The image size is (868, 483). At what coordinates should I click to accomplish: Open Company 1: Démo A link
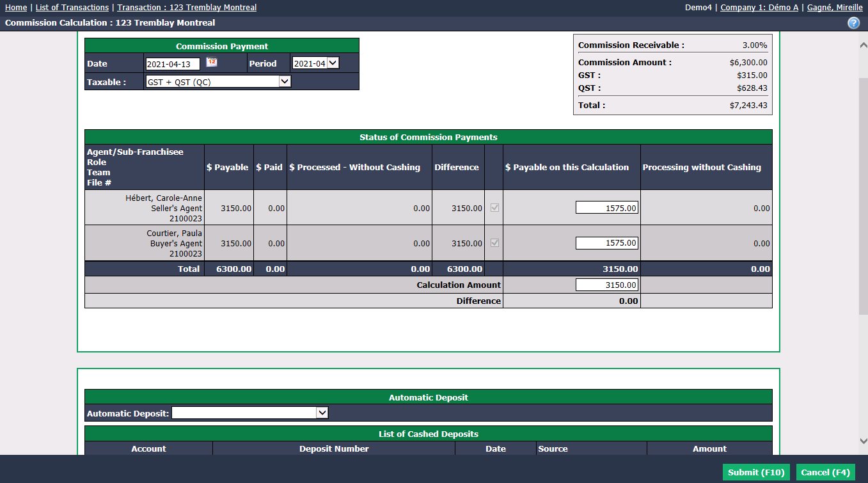click(x=759, y=8)
